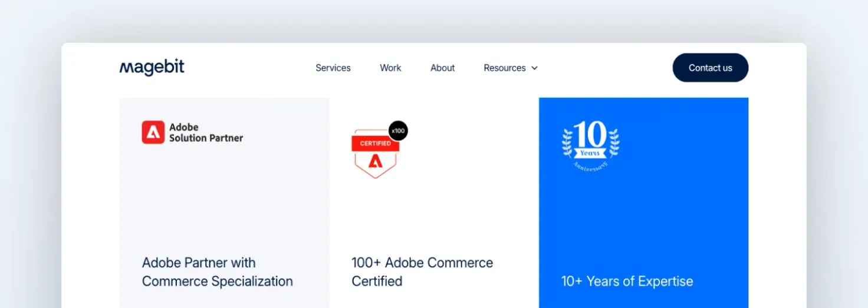This screenshot has height=308, width=868.
Task: Expand the chevron beside Resources
Action: pos(534,68)
